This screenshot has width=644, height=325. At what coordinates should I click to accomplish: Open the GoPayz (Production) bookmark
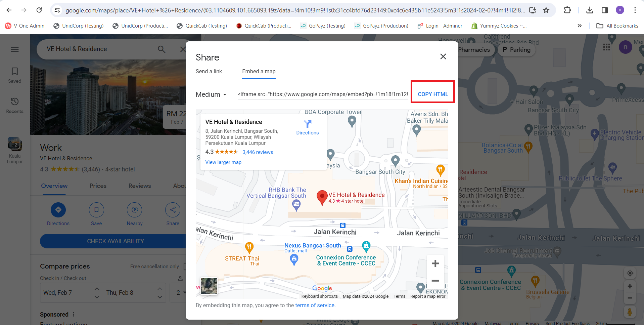pos(381,26)
